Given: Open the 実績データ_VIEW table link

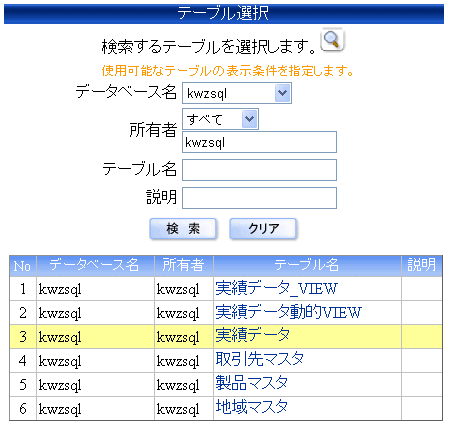Looking at the screenshot, I should coord(276,288).
